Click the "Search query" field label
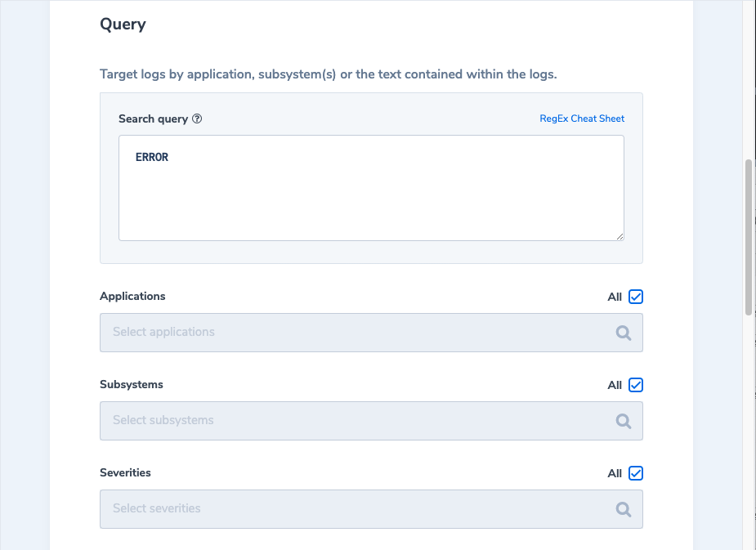The width and height of the screenshot is (756, 550). [153, 119]
